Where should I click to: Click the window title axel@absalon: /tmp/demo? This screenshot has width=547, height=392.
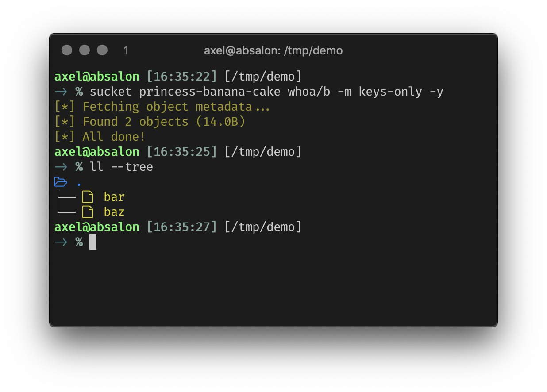[273, 50]
